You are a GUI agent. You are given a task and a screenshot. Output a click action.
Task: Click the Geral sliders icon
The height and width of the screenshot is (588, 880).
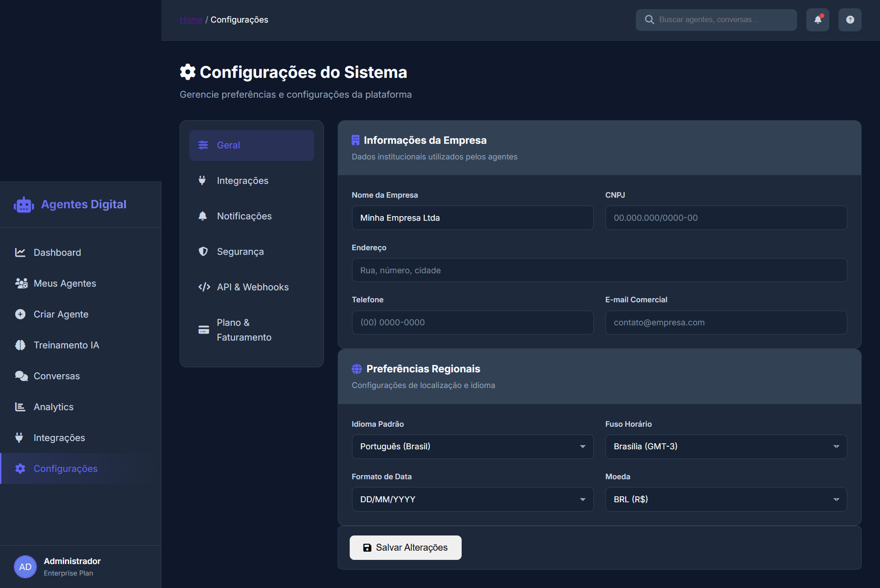point(203,145)
